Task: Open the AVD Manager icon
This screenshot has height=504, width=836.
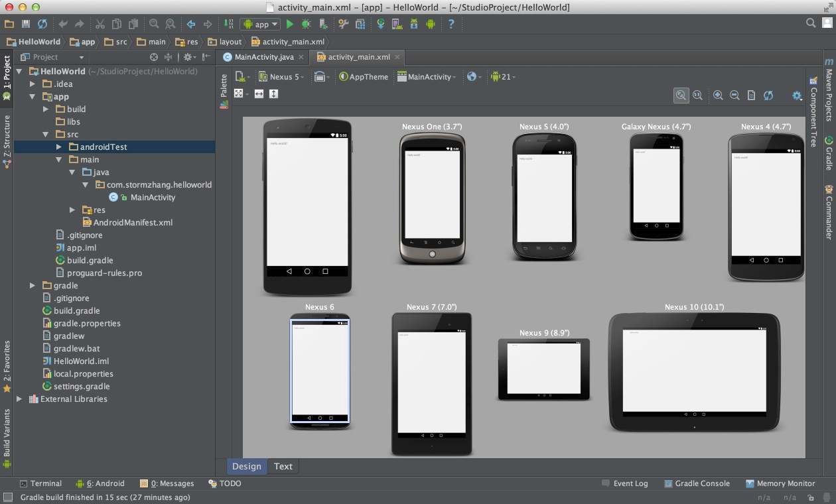Action: point(397,24)
